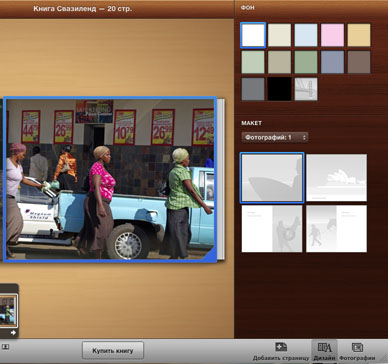
Task: Pick layout with text left, photo right
Action: coord(272,229)
